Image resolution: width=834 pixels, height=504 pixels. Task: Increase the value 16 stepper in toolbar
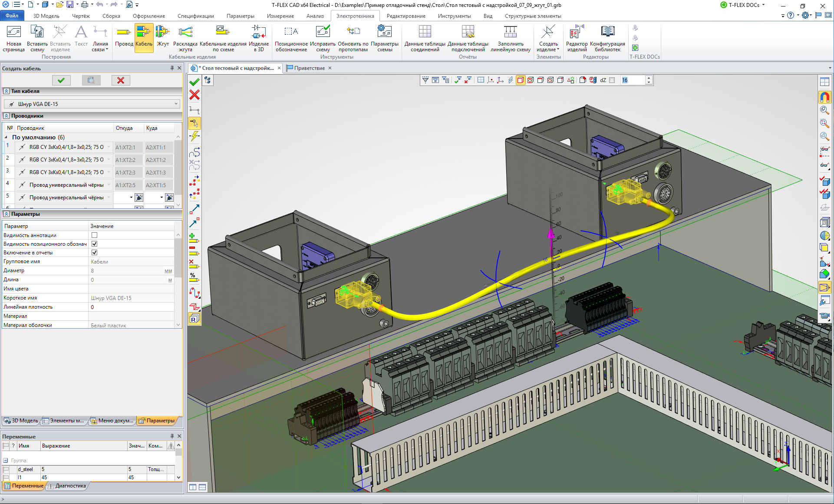649,78
